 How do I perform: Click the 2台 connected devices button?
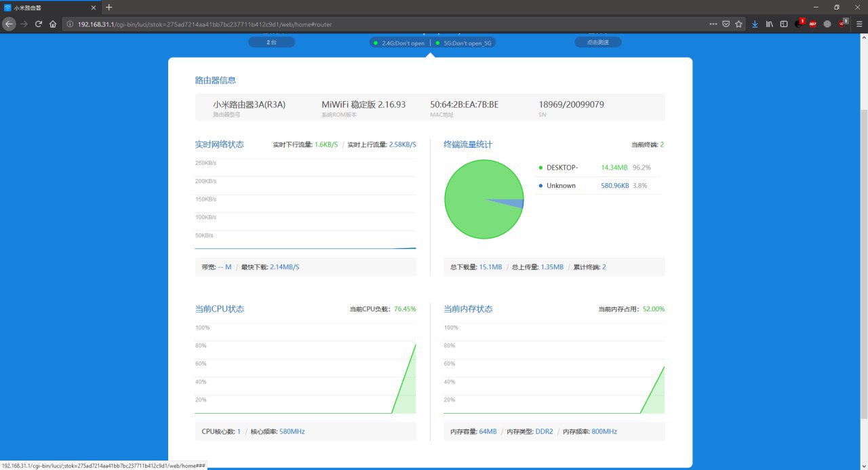click(x=271, y=42)
